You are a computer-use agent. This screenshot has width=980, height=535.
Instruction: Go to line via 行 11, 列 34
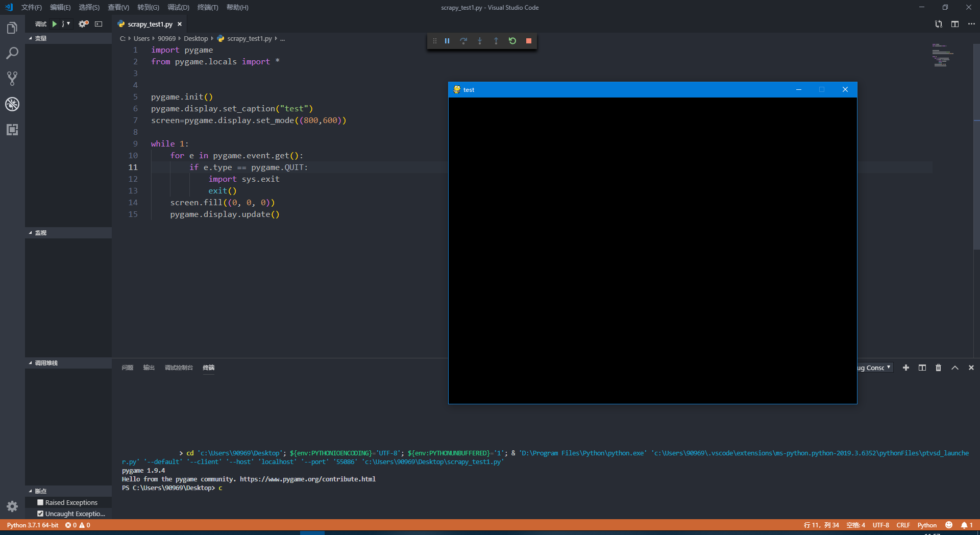coord(821,525)
